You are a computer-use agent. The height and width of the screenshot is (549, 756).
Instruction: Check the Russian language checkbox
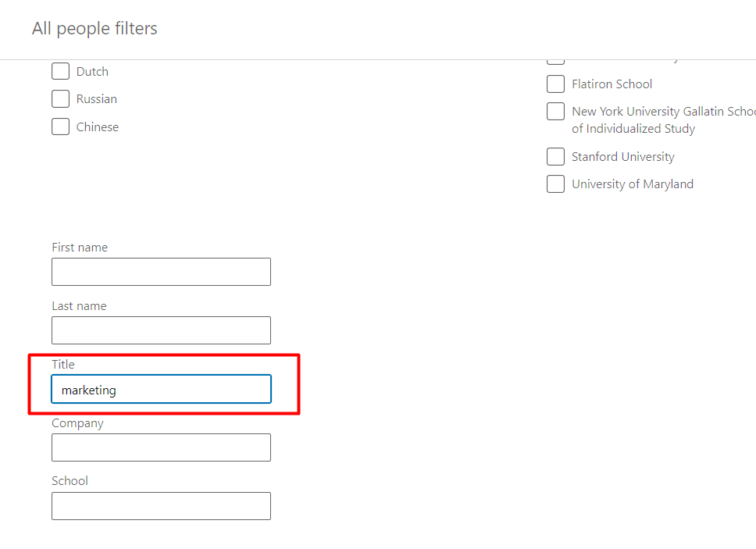[60, 99]
